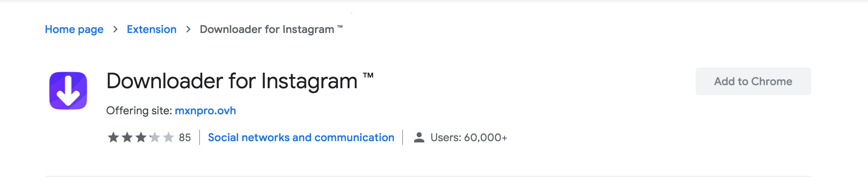The height and width of the screenshot is (191, 868).
Task: Go to the Extension breadcrumb link
Action: coord(152,29)
